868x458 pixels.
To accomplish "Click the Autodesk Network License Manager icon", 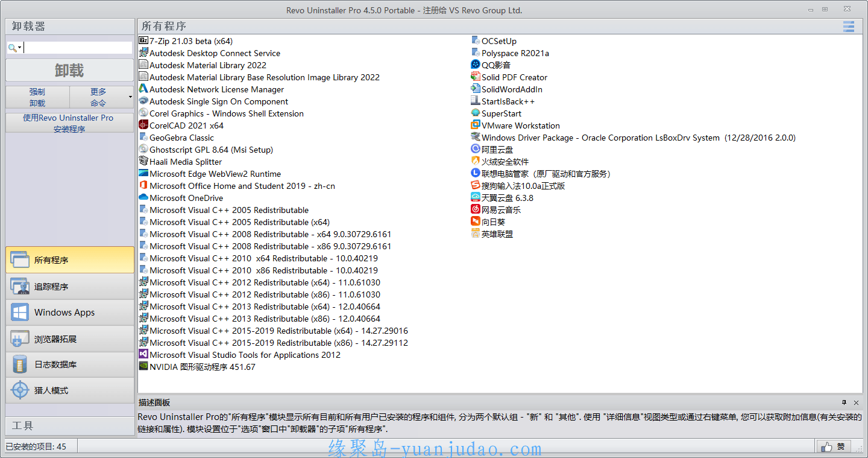I will coord(143,89).
